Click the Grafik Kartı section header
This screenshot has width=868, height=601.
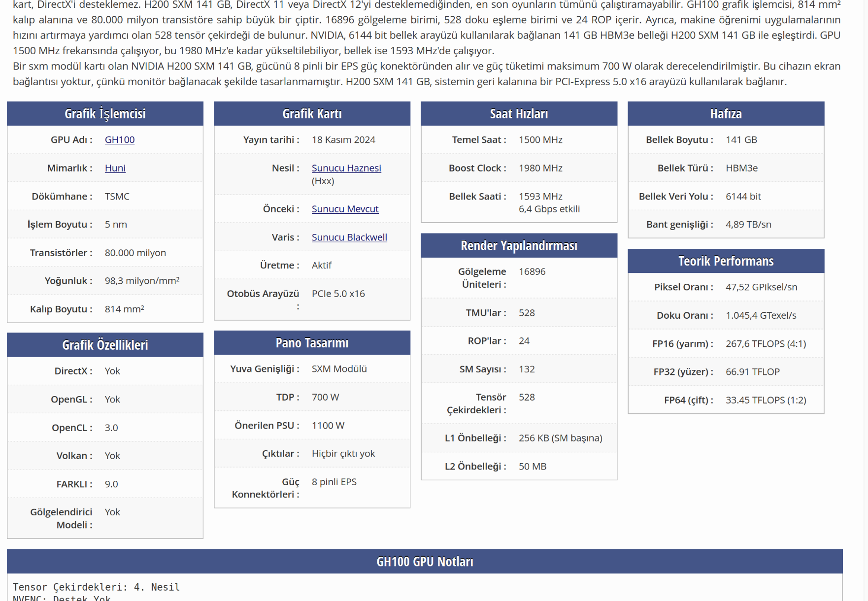coord(312,114)
